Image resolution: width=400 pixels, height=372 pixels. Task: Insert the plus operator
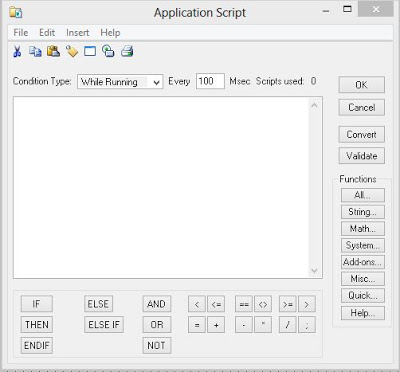coord(216,324)
